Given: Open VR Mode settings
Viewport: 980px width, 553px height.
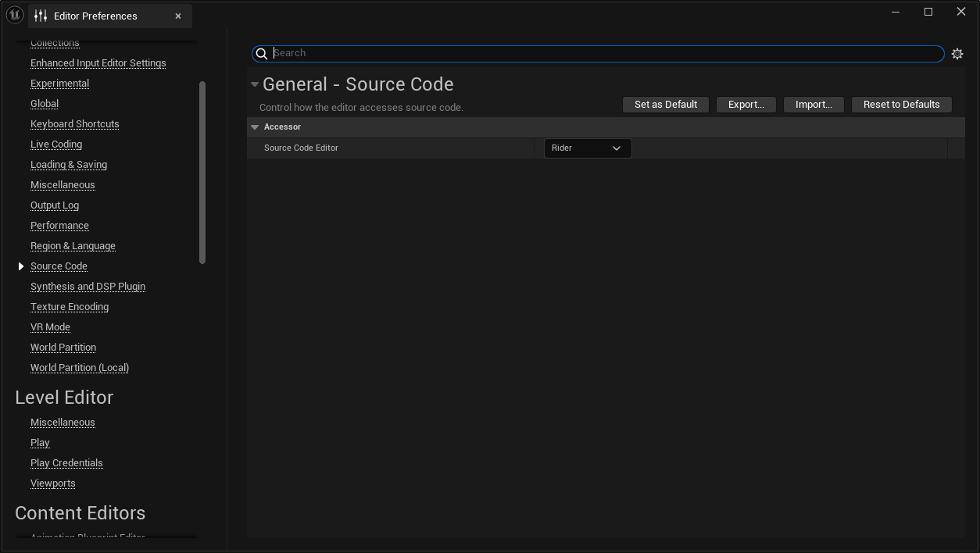Looking at the screenshot, I should point(50,327).
